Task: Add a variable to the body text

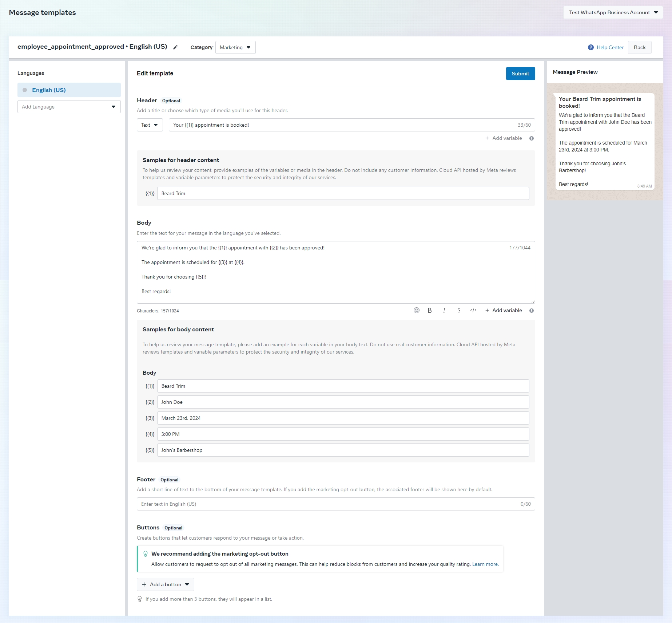Action: (504, 310)
